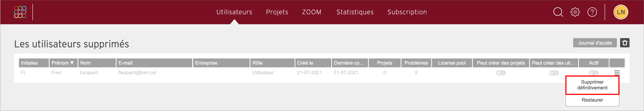This screenshot has width=644, height=111.
Task: Click the Journal d'accès button
Action: (594, 43)
